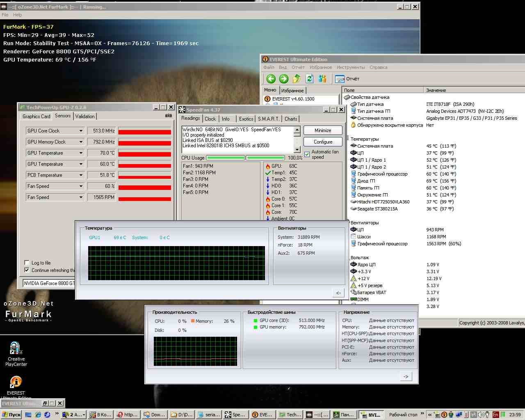Open the PCB Temperature sensor dropdown
This screenshot has height=420, width=525.
click(81, 175)
